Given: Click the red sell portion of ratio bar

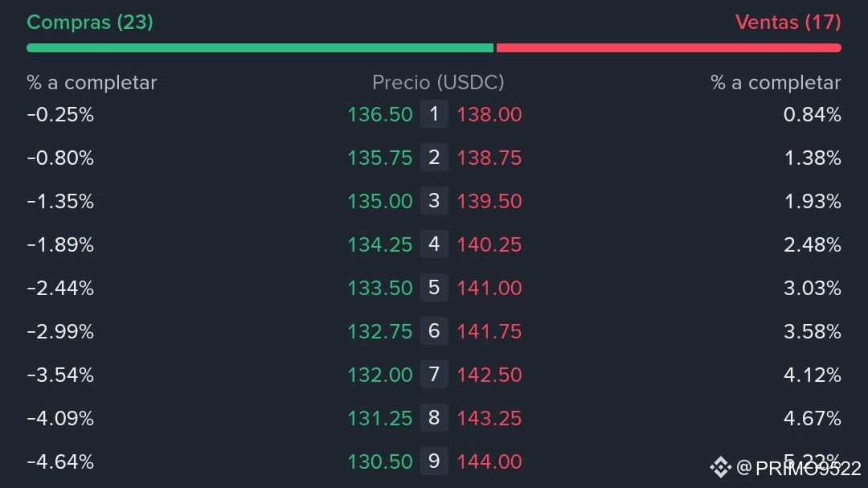Looking at the screenshot, I should coord(669,48).
